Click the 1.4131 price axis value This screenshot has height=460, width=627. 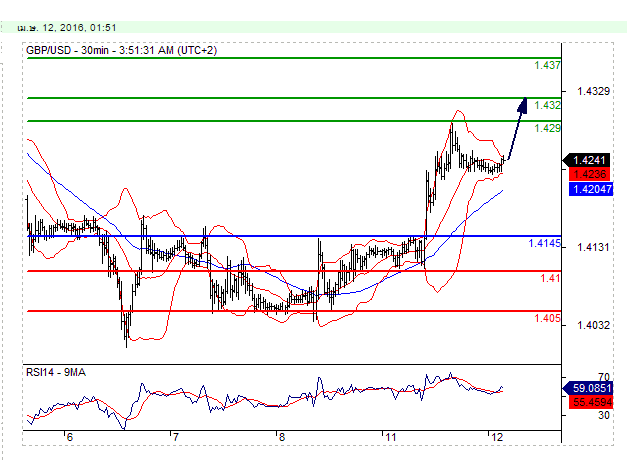point(593,248)
